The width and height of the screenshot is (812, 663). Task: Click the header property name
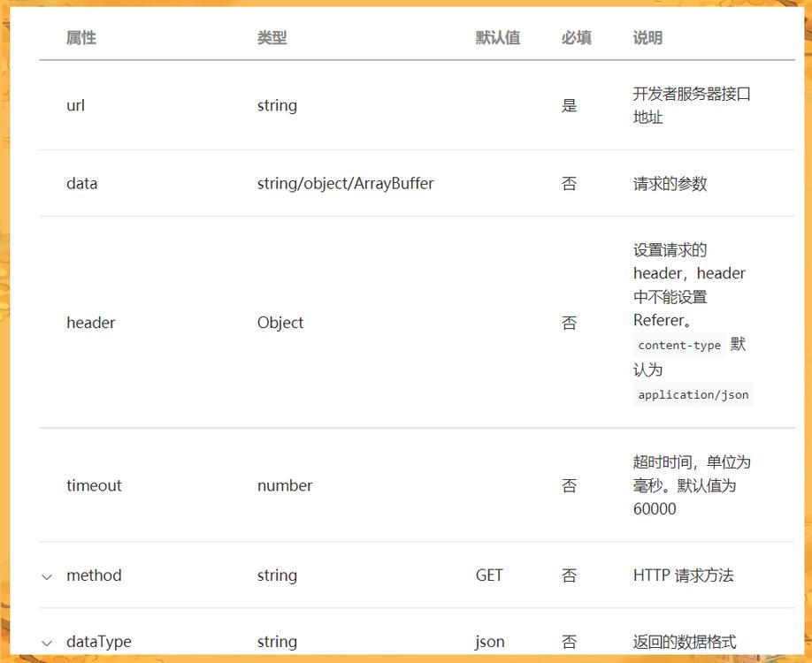click(x=90, y=323)
